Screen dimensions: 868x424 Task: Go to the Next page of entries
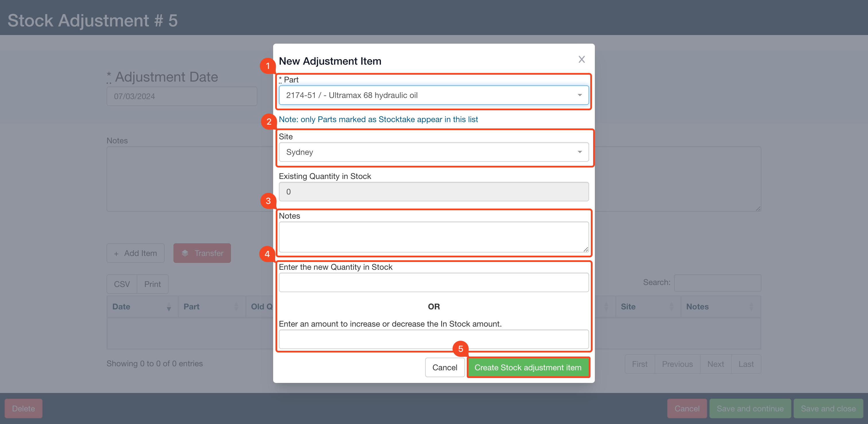click(x=715, y=364)
